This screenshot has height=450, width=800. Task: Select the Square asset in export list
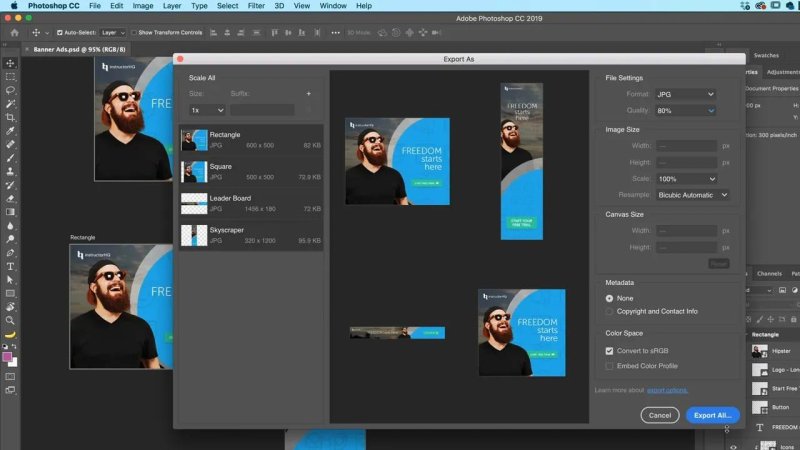(251, 172)
